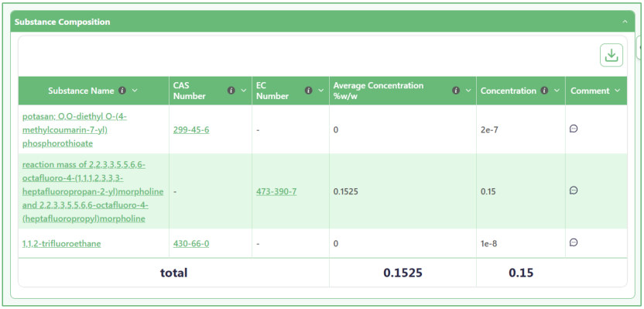Image resolution: width=644 pixels, height=309 pixels.
Task: Collapse the Substance Composition panel
Action: (x=625, y=22)
